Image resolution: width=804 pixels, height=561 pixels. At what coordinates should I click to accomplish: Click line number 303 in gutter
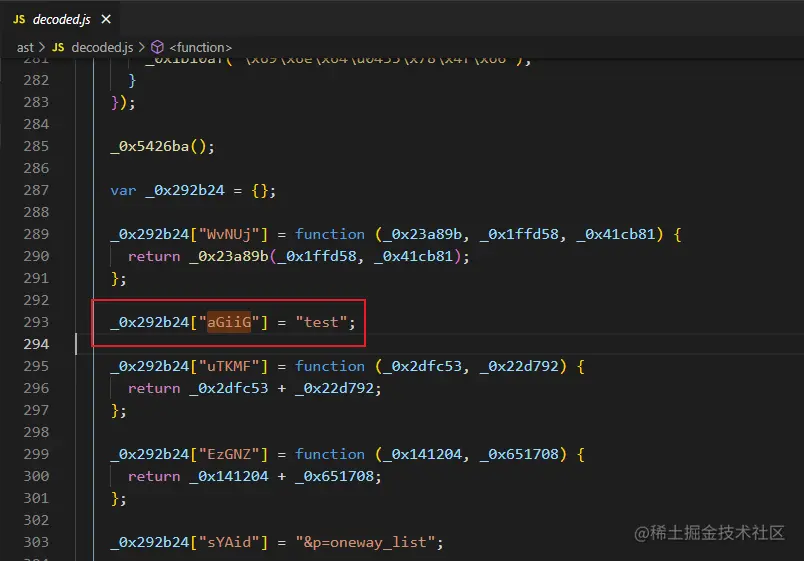[x=36, y=543]
